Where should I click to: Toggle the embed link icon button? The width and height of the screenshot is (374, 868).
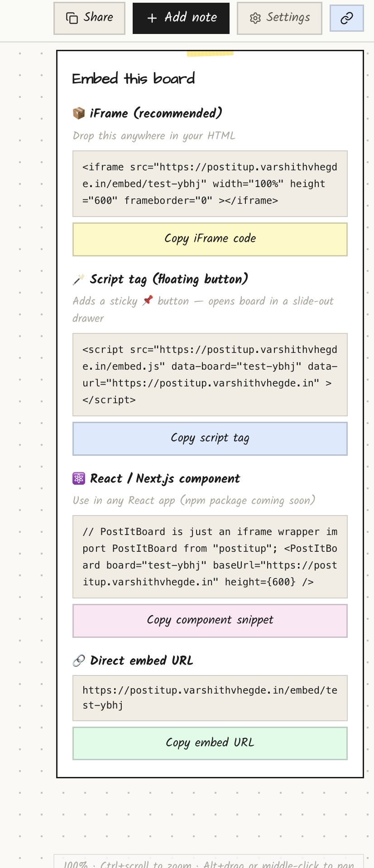click(x=346, y=18)
